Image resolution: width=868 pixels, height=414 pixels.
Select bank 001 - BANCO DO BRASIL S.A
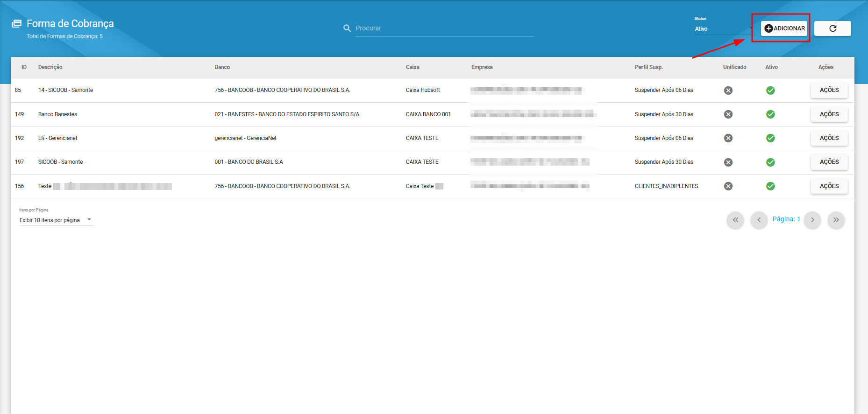[249, 162]
